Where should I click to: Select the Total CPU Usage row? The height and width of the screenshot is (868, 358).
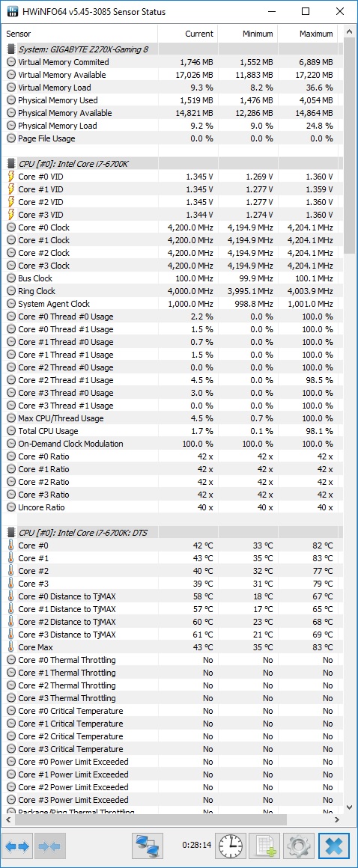pyautogui.click(x=172, y=431)
